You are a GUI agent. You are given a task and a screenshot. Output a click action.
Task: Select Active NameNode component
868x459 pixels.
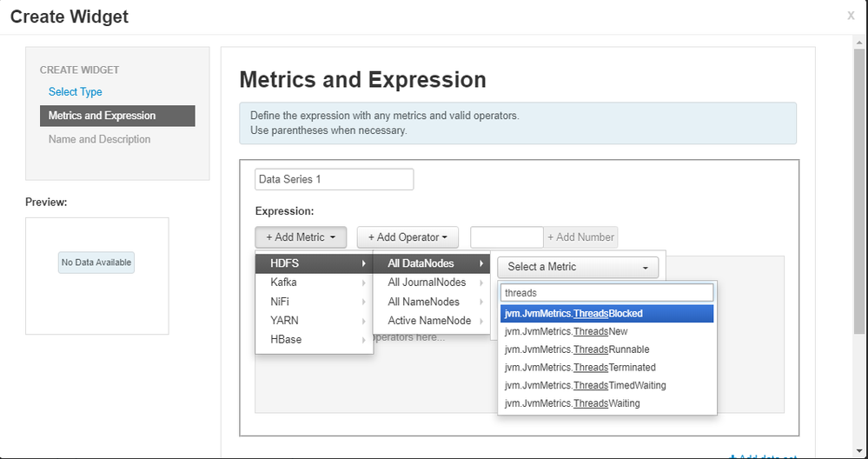[432, 321]
